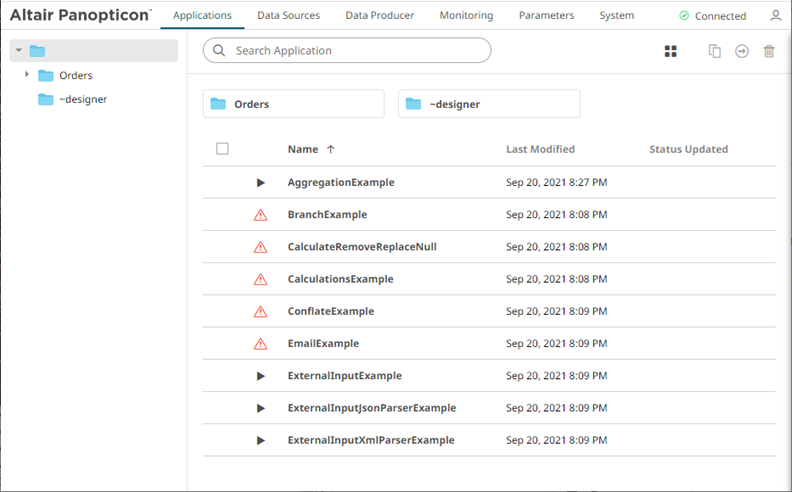Collapse the root folder tree node
The width and height of the screenshot is (792, 492).
[19, 51]
